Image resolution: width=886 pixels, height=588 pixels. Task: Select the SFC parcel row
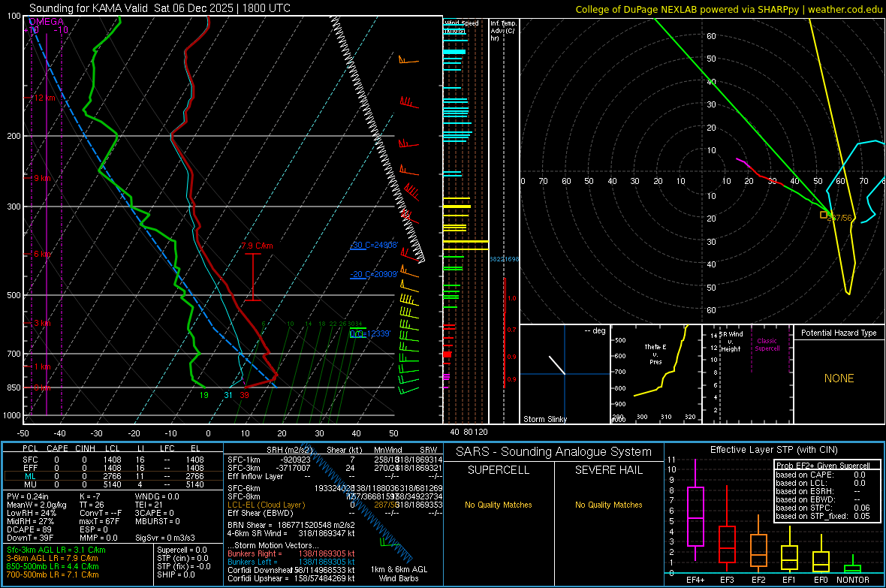tap(112, 460)
